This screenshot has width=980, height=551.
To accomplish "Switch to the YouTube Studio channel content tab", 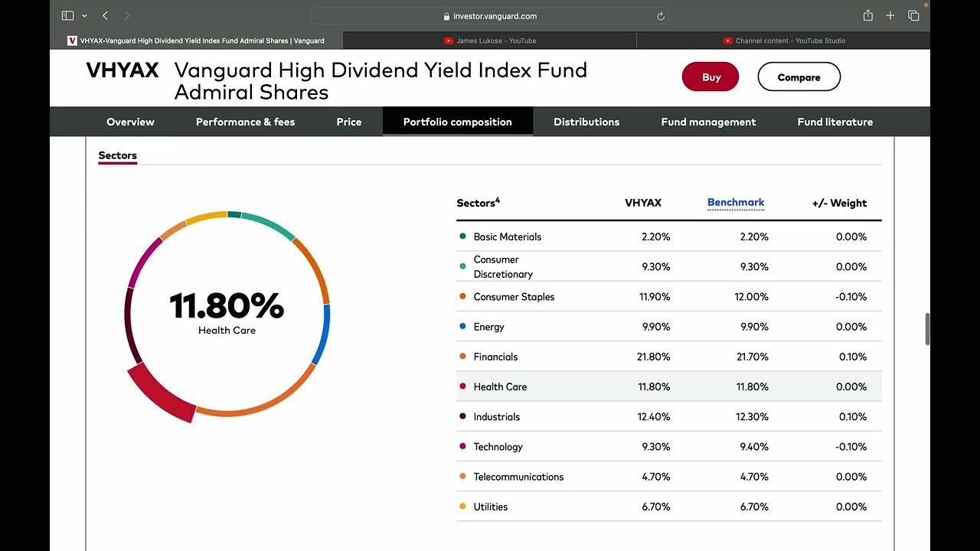I will [784, 41].
